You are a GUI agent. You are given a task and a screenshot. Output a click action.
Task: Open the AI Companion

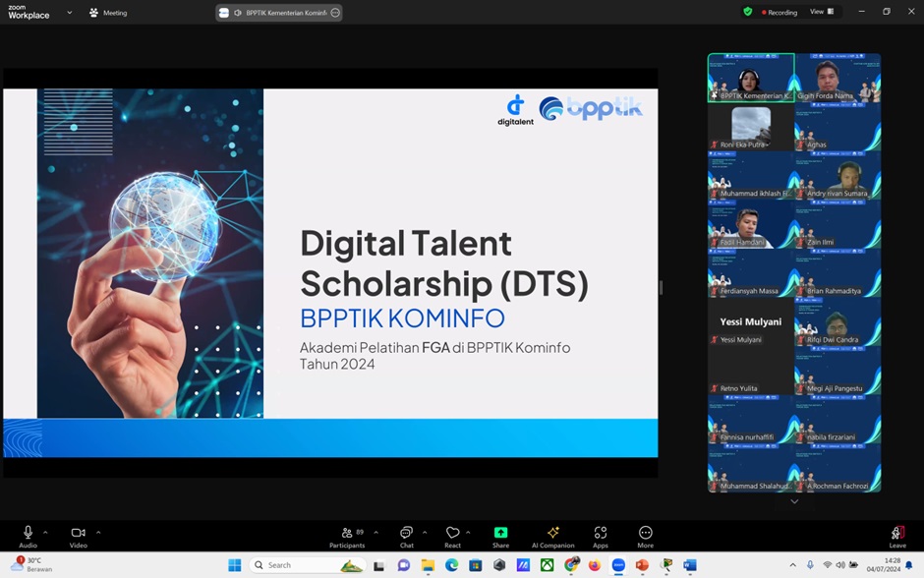click(552, 534)
